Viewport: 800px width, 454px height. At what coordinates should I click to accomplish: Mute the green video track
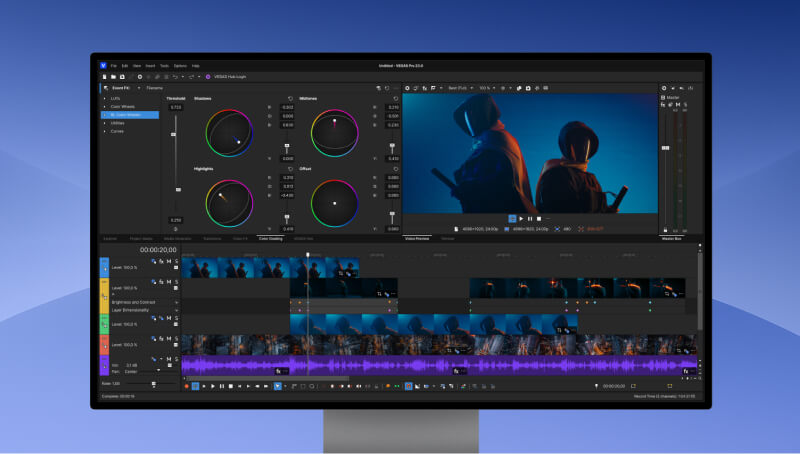(169, 318)
